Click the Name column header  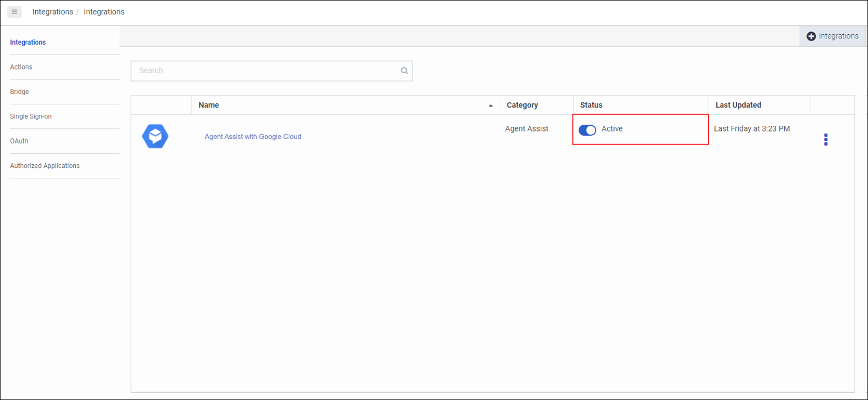[209, 105]
